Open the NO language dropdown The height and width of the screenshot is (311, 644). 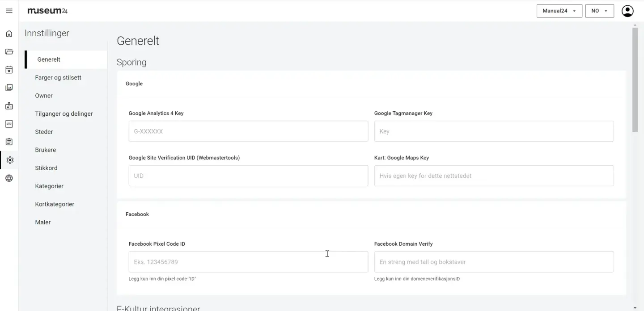click(x=599, y=11)
